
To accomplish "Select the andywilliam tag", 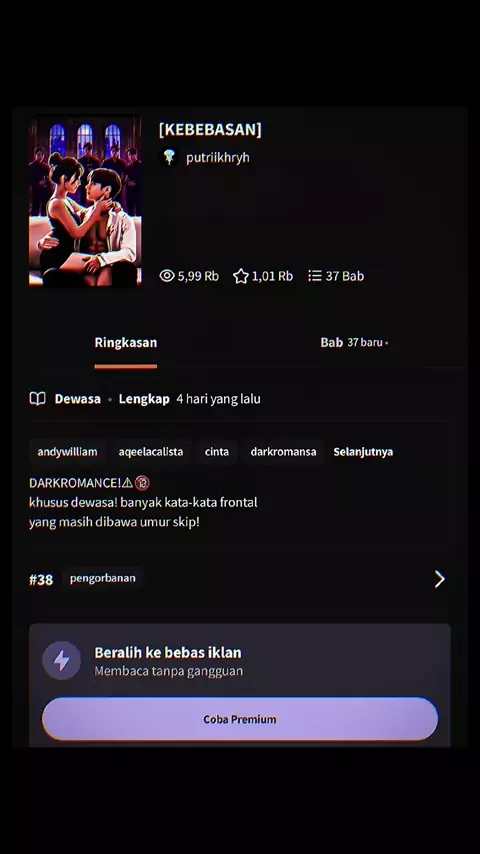I will pos(68,452).
